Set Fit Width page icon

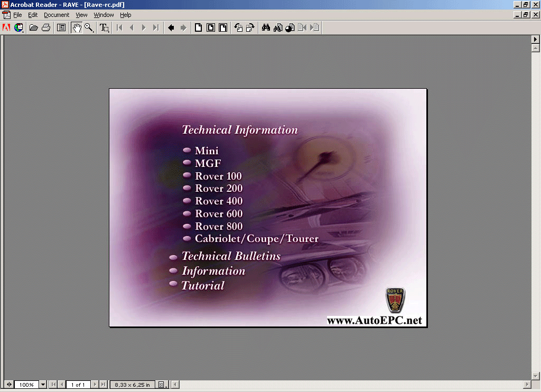223,27
